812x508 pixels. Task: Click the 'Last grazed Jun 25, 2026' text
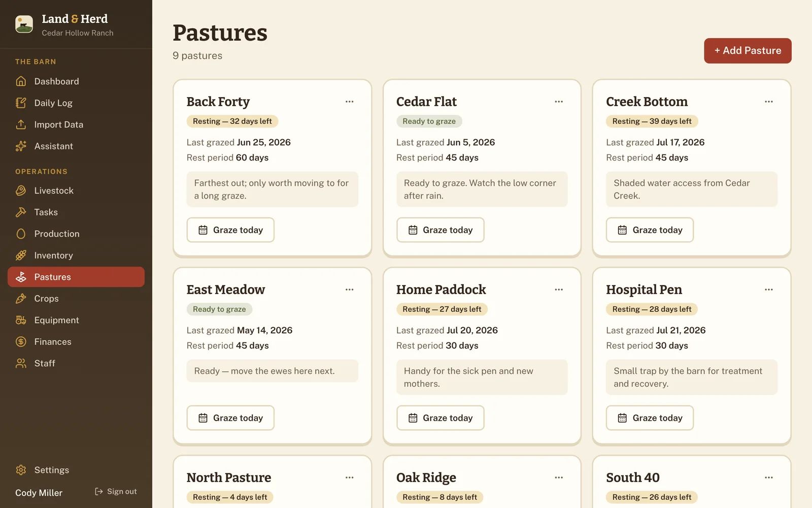point(239,142)
